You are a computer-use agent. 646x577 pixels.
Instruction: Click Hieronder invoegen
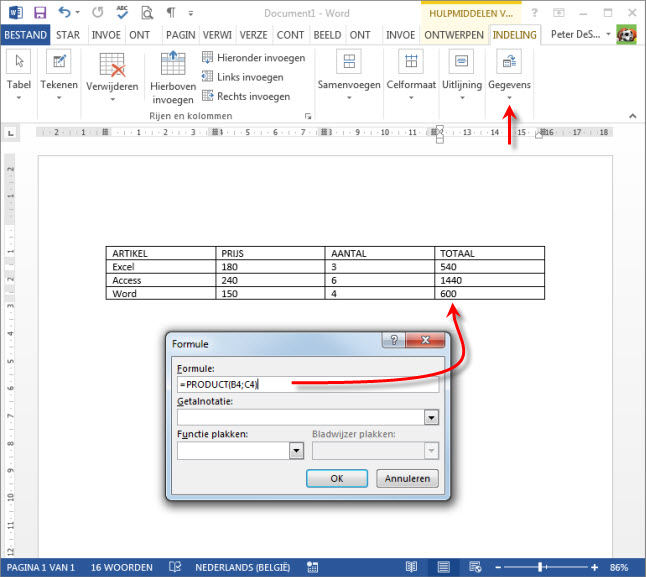tap(254, 58)
